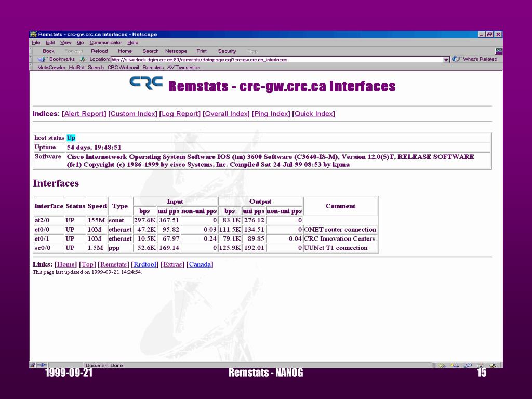This screenshot has width=532, height=399.
Task: Click the security lock icon in status bar
Action: pos(33,365)
